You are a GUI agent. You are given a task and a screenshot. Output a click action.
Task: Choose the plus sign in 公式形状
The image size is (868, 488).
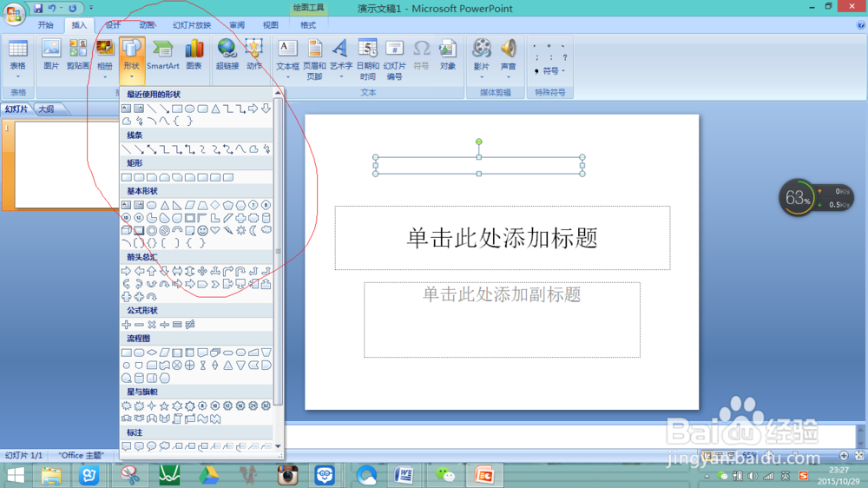126,325
